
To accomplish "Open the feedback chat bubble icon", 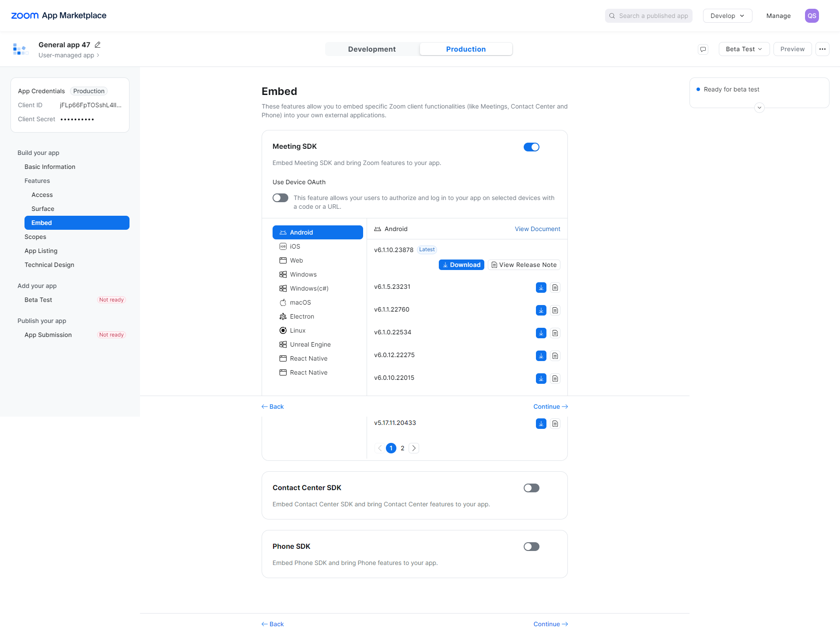I will pos(703,49).
